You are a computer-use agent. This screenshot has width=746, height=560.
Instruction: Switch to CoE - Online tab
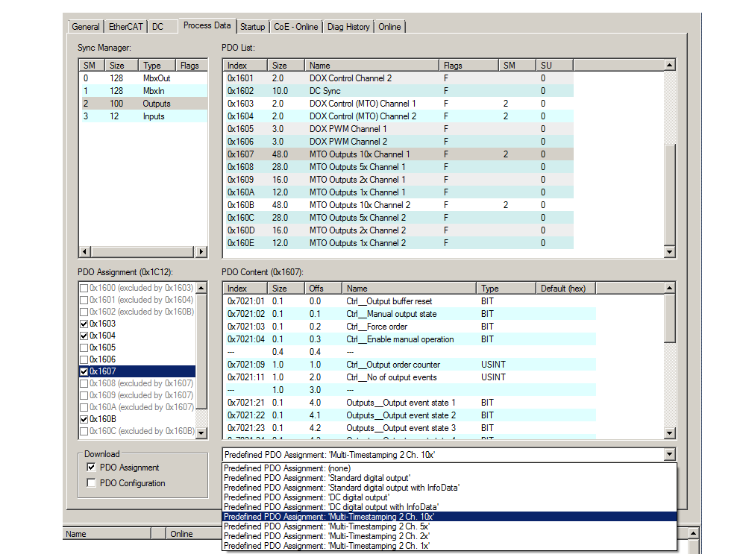pos(296,27)
